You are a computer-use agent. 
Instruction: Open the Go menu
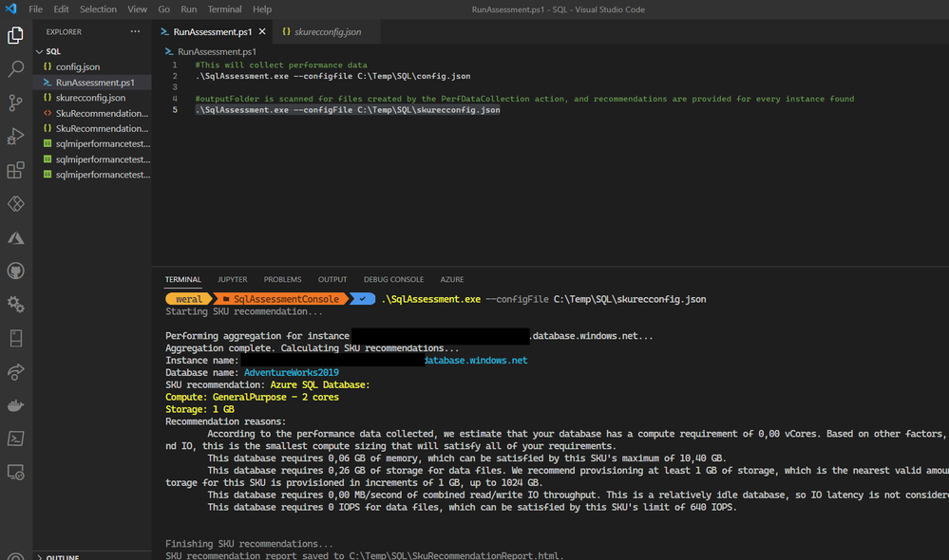(164, 9)
